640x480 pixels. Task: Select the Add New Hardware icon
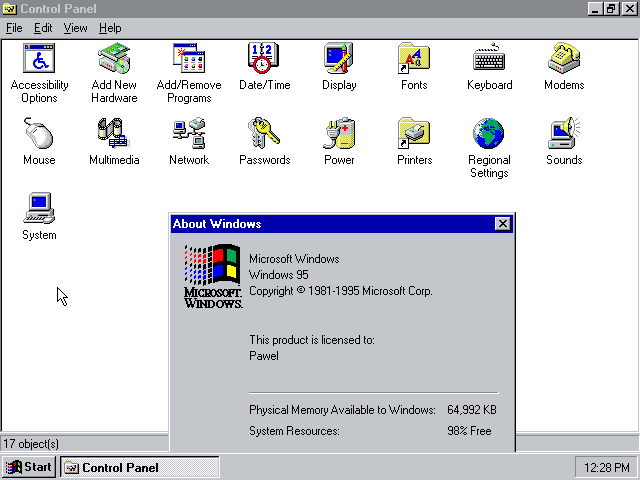(114, 58)
